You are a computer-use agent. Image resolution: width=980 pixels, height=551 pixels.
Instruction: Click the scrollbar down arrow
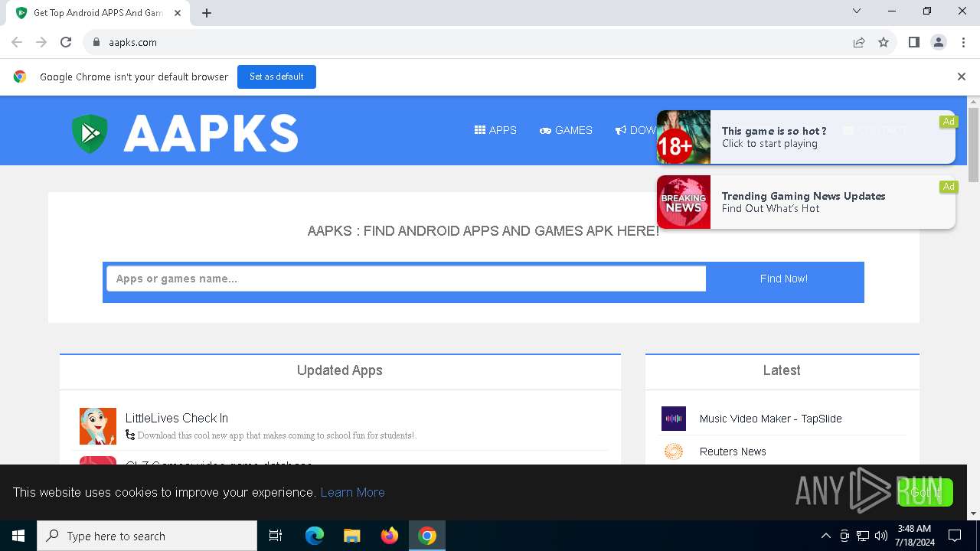974,514
